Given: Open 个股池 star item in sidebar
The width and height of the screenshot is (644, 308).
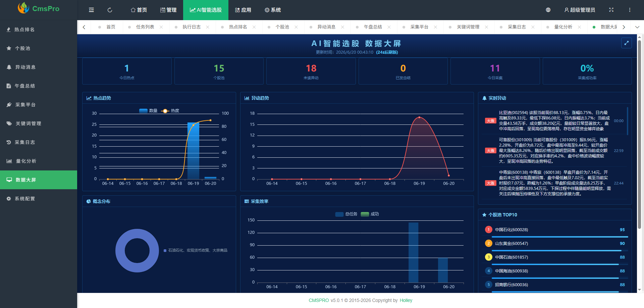Looking at the screenshot, I should [39, 48].
